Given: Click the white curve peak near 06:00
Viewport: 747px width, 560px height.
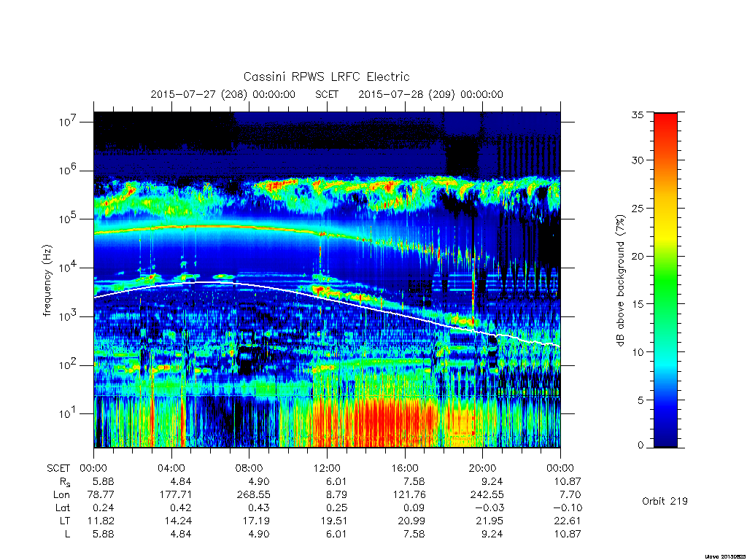Looking at the screenshot, I should [208, 283].
